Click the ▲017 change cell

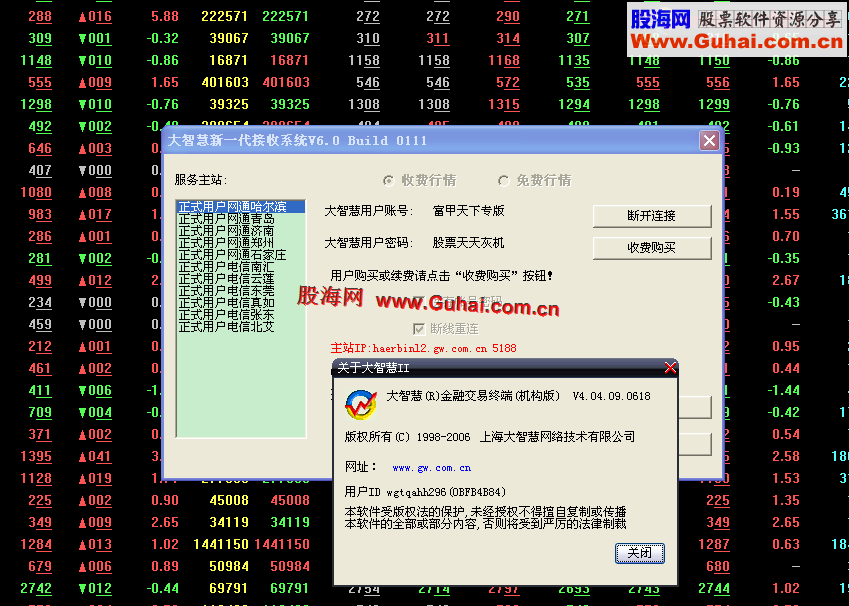[x=95, y=214]
